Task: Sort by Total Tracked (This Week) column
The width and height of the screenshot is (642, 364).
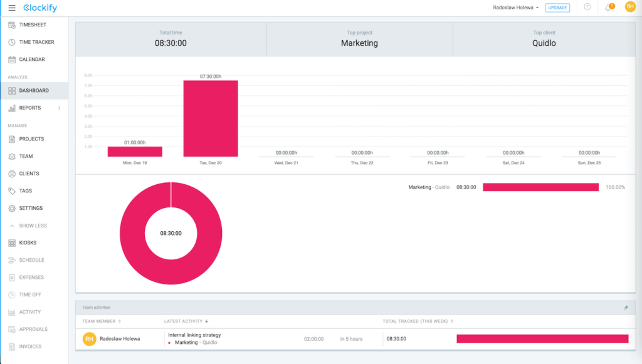Action: point(418,321)
